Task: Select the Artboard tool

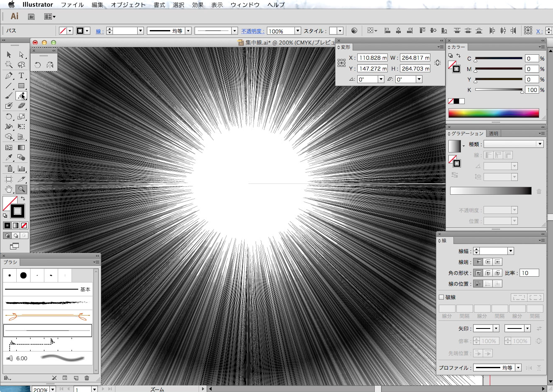Action: [9, 179]
